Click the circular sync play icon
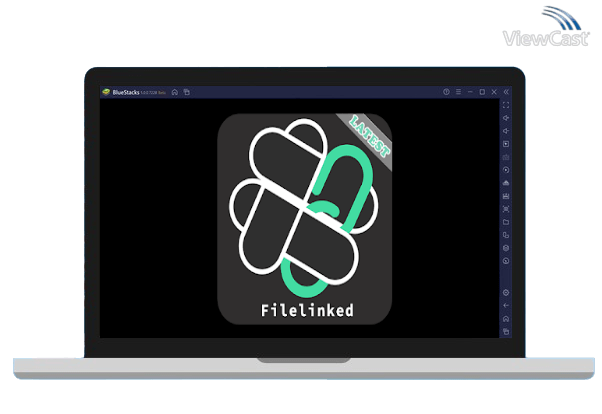The image size is (602, 414). tap(506, 170)
